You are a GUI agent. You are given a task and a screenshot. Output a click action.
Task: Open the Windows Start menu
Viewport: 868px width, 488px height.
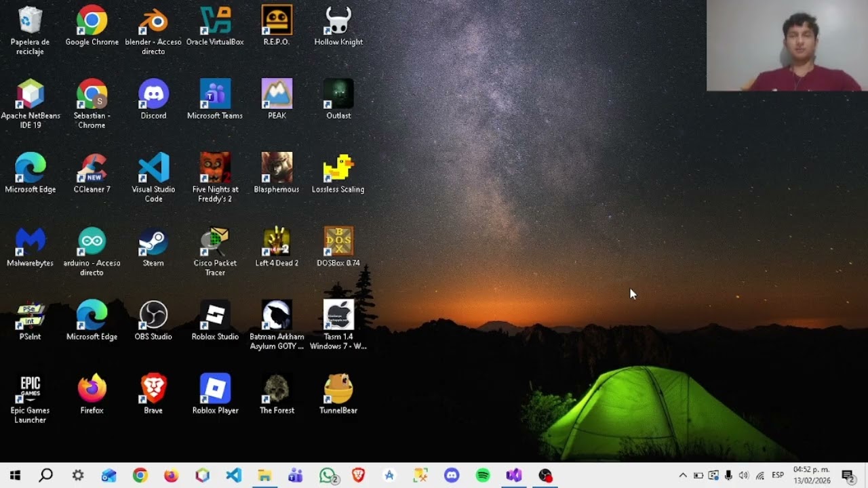pos(15,476)
